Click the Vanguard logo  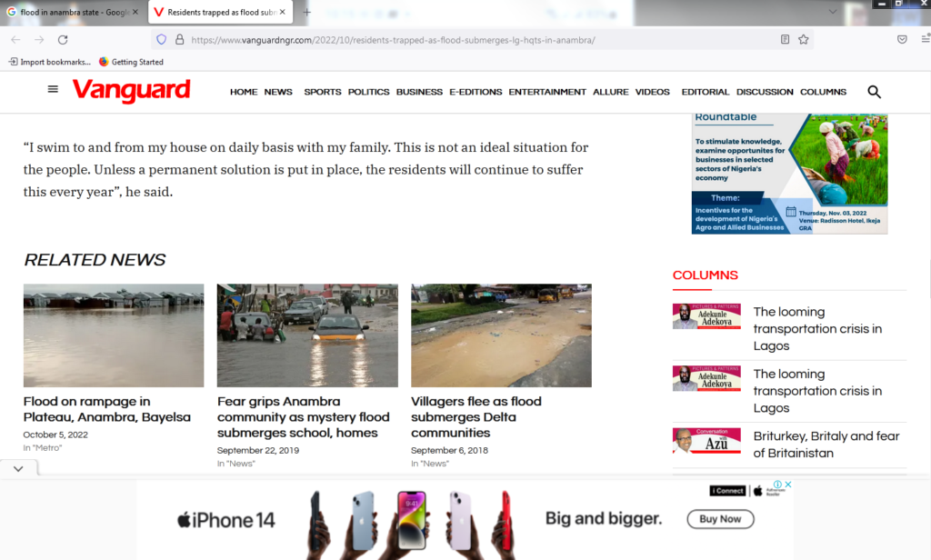point(131,90)
